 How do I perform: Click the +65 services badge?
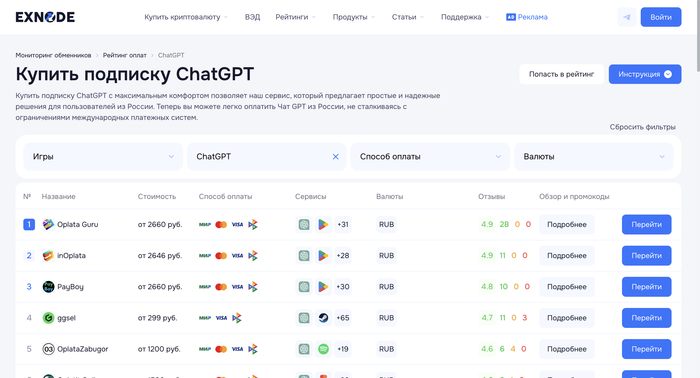click(343, 318)
